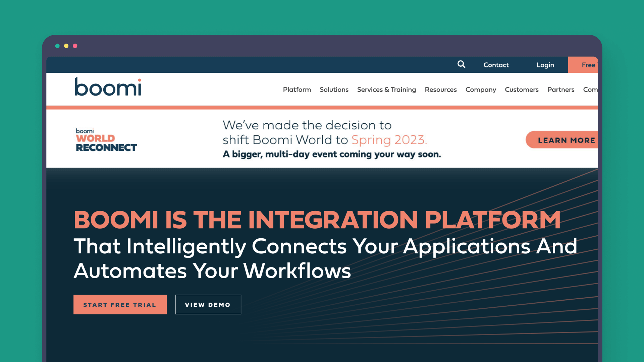Expand the Resources menu
This screenshot has height=362, width=644.
440,89
